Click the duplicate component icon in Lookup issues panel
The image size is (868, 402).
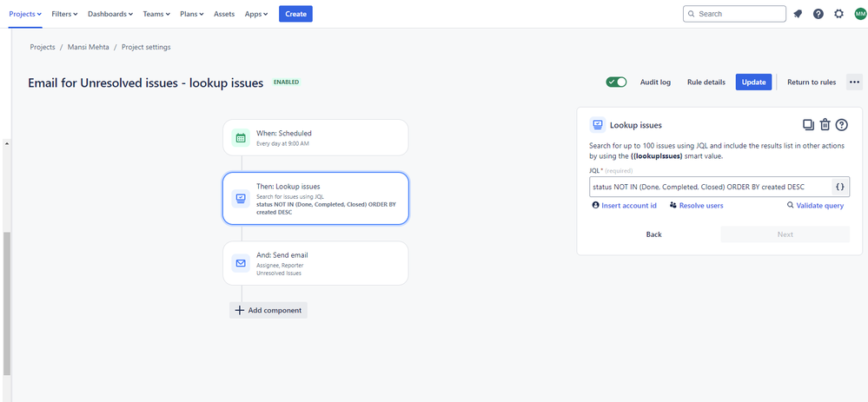(x=808, y=125)
